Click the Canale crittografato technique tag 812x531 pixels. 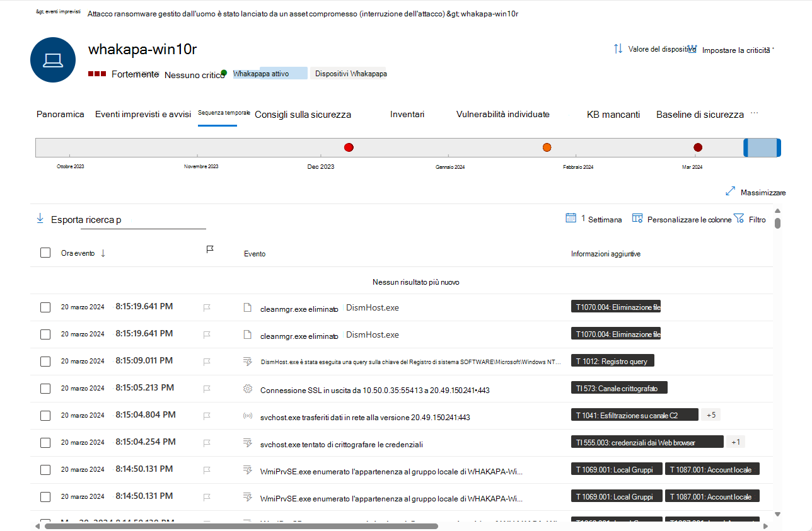click(619, 389)
